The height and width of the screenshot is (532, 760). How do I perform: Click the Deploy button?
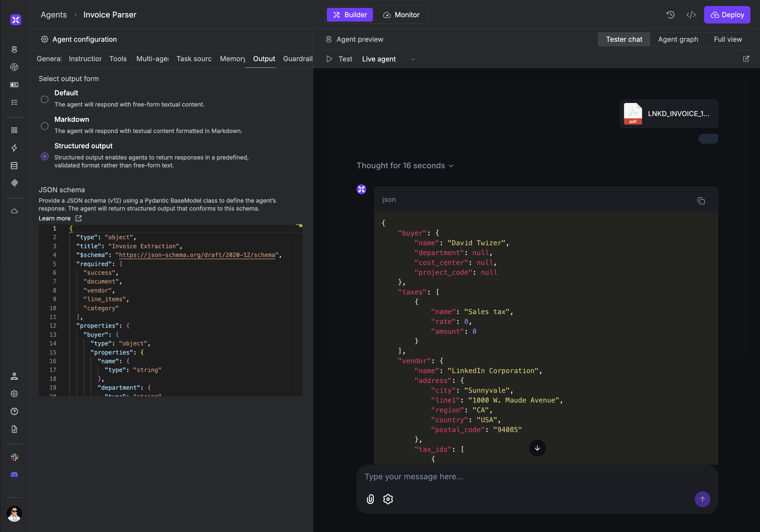pos(727,15)
